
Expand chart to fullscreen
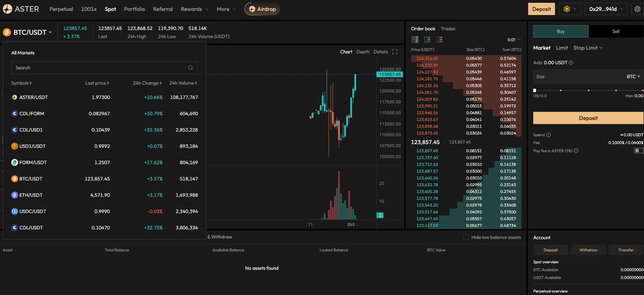pyautogui.click(x=395, y=52)
